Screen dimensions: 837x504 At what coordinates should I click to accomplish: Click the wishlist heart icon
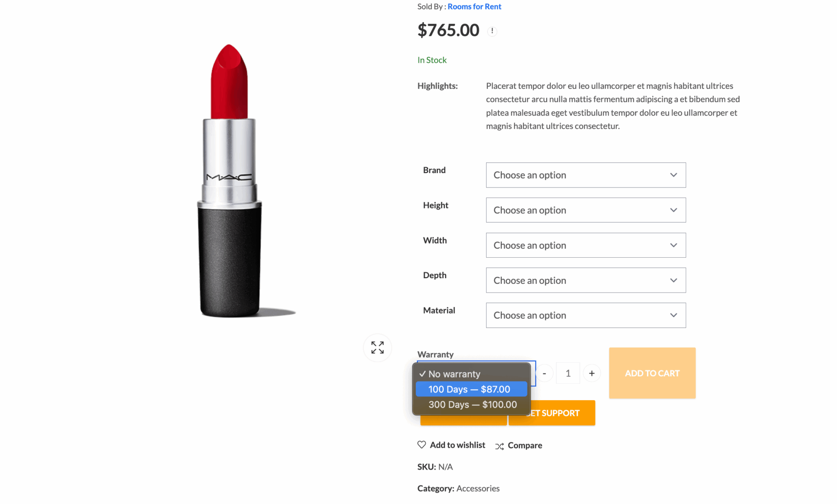click(x=422, y=445)
